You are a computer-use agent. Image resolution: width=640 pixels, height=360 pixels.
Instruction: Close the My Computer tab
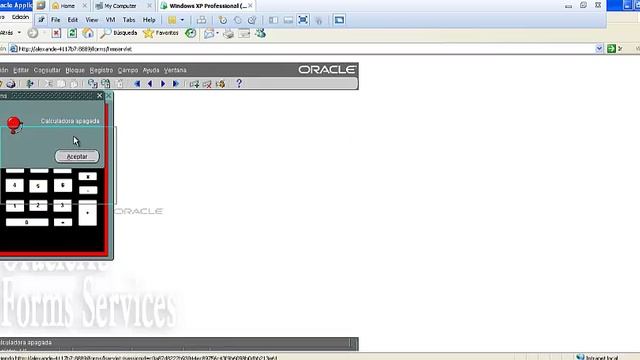[149, 6]
